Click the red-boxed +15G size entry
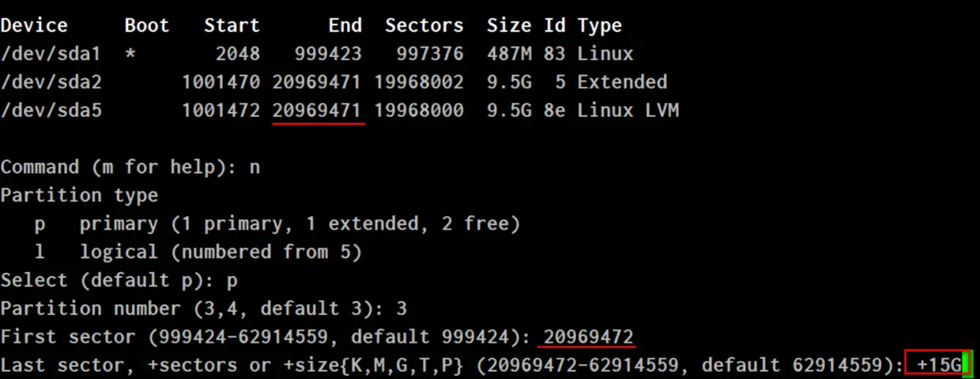Image resolution: width=980 pixels, height=379 pixels. point(936,364)
